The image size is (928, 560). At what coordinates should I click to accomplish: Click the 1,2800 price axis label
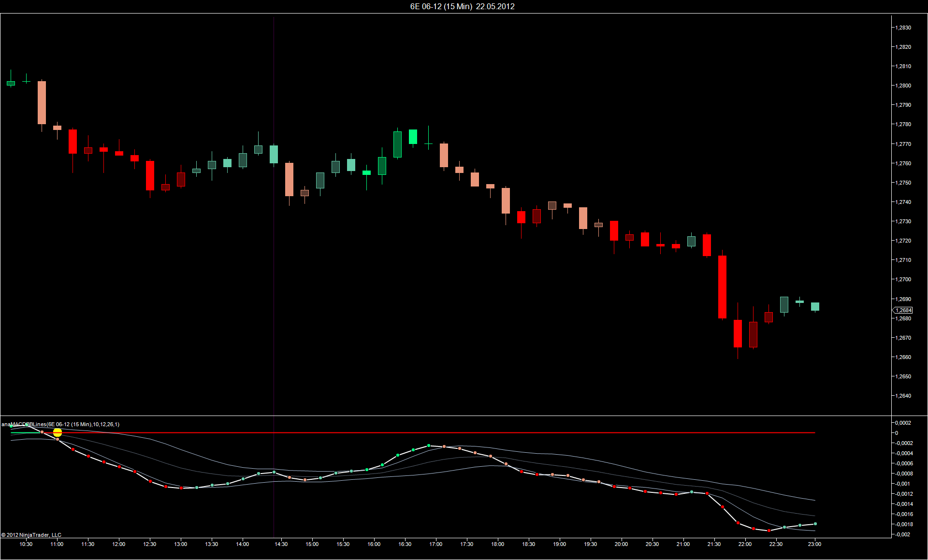tap(903, 86)
